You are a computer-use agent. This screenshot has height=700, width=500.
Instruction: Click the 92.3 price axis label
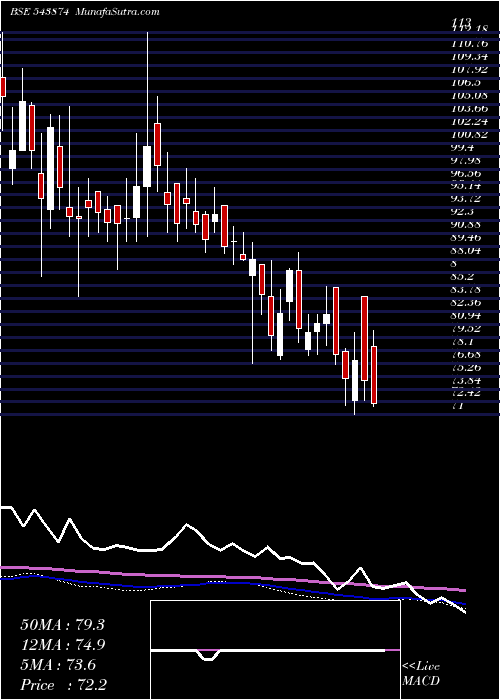(x=462, y=212)
